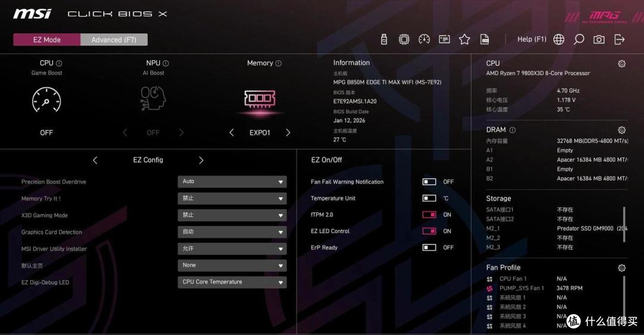The height and width of the screenshot is (335, 644).
Task: Open Precision Boost Overdrive dropdown
Action: tap(232, 181)
